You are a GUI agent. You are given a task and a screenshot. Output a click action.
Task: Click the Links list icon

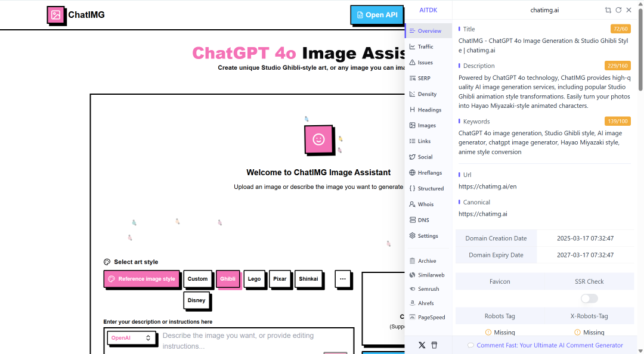[x=413, y=141]
